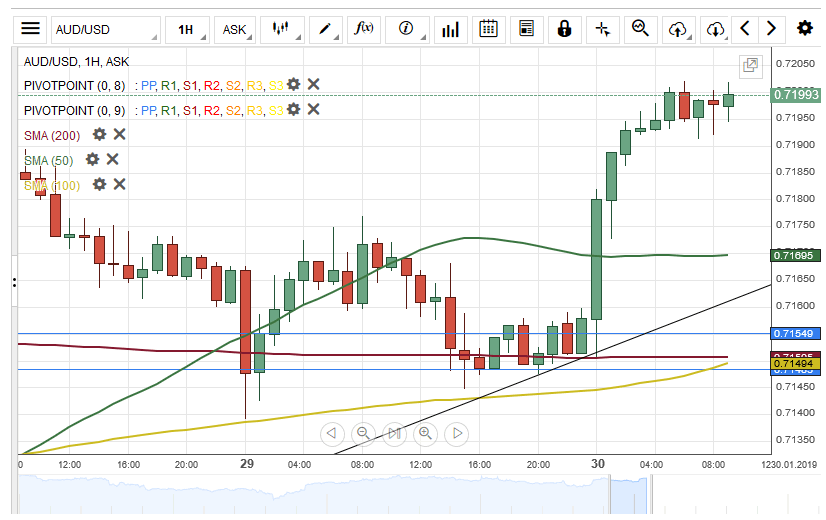Image resolution: width=826 pixels, height=520 pixels.
Task: Select the pencil drawing tool
Action: coord(325,29)
